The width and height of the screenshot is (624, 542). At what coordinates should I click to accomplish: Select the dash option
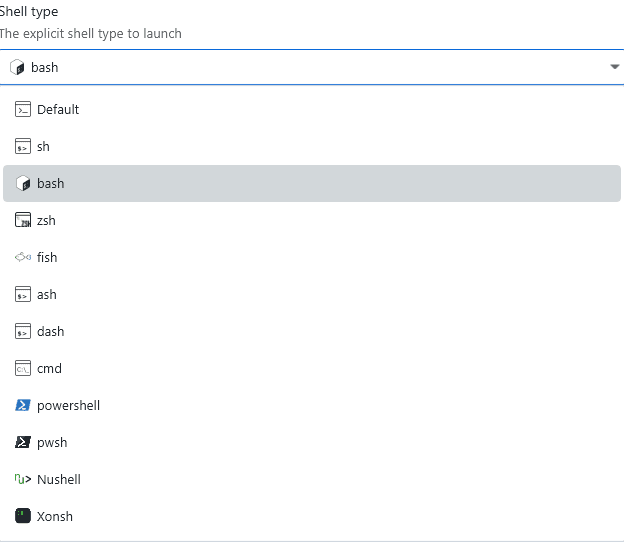point(50,331)
